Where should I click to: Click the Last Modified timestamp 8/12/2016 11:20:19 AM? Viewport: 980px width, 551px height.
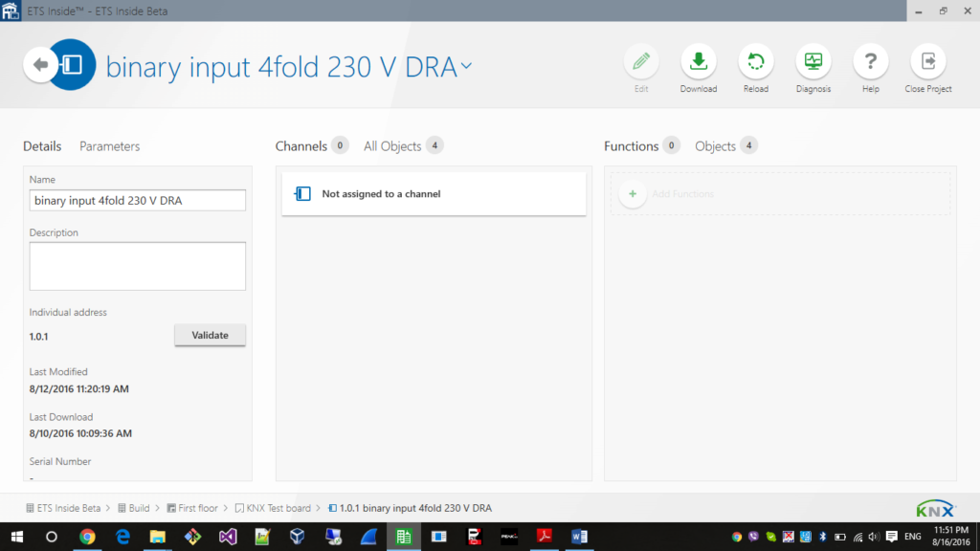point(78,388)
